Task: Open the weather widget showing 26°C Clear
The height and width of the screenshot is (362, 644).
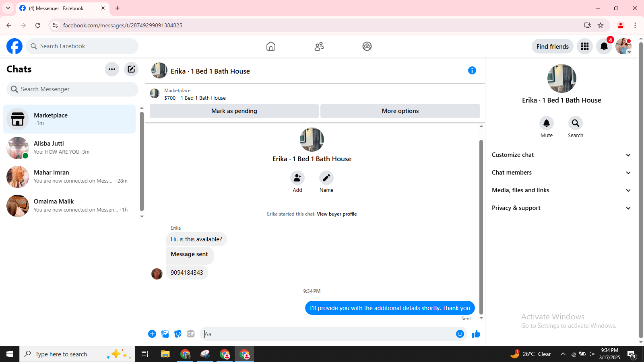Action: point(530,354)
